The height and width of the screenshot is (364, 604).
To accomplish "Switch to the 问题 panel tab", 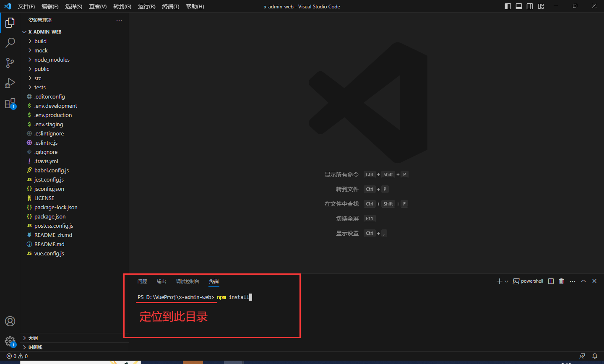I will click(x=142, y=281).
